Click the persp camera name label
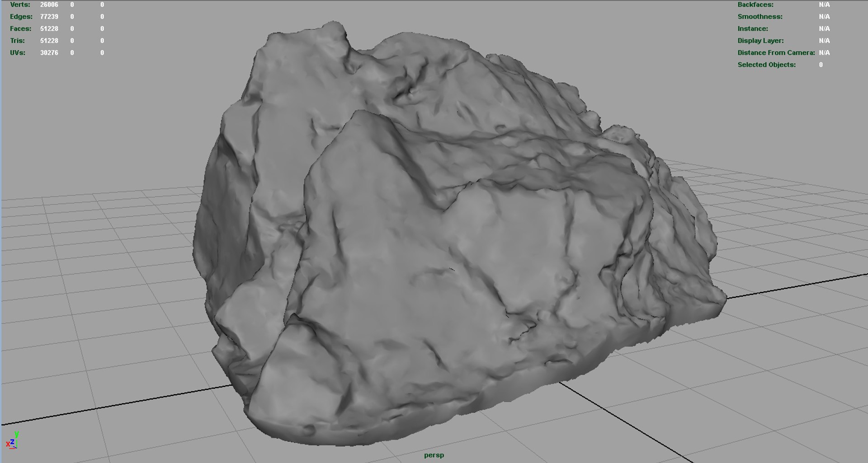The image size is (868, 463). coord(434,455)
